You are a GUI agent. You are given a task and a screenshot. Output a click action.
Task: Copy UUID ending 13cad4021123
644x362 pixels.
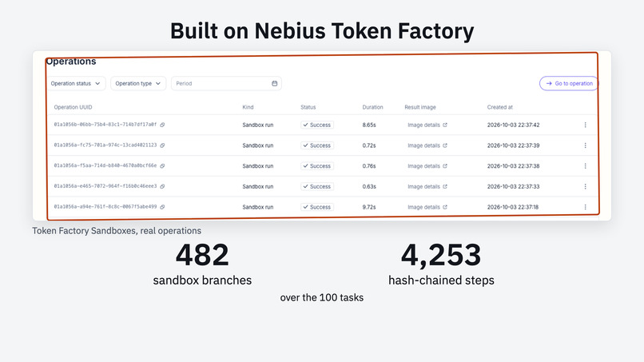pos(162,145)
